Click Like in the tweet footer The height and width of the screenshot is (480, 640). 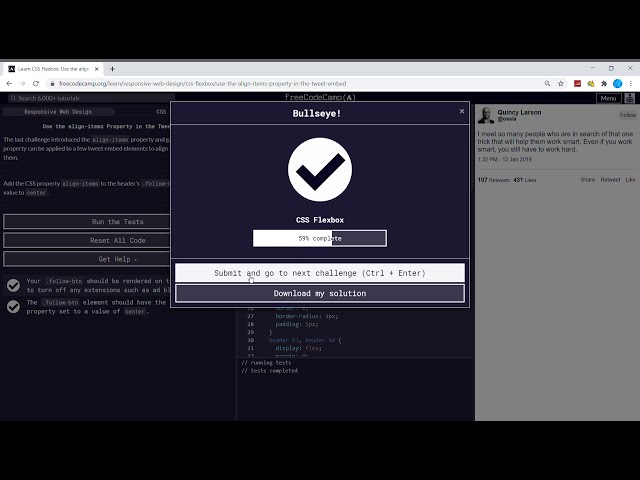[x=630, y=180]
